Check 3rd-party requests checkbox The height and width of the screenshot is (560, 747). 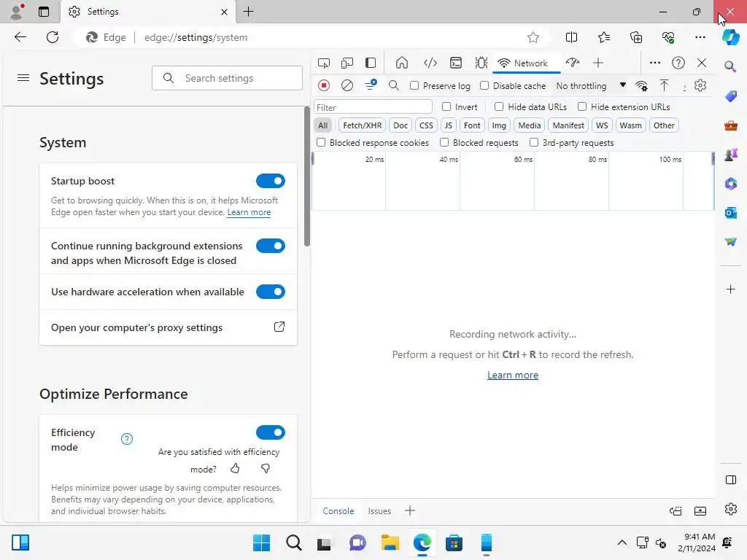tap(534, 142)
